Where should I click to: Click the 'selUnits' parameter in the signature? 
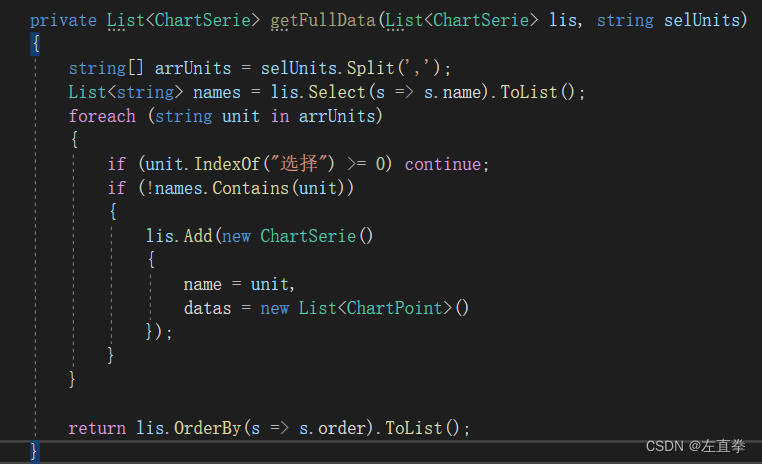point(702,20)
